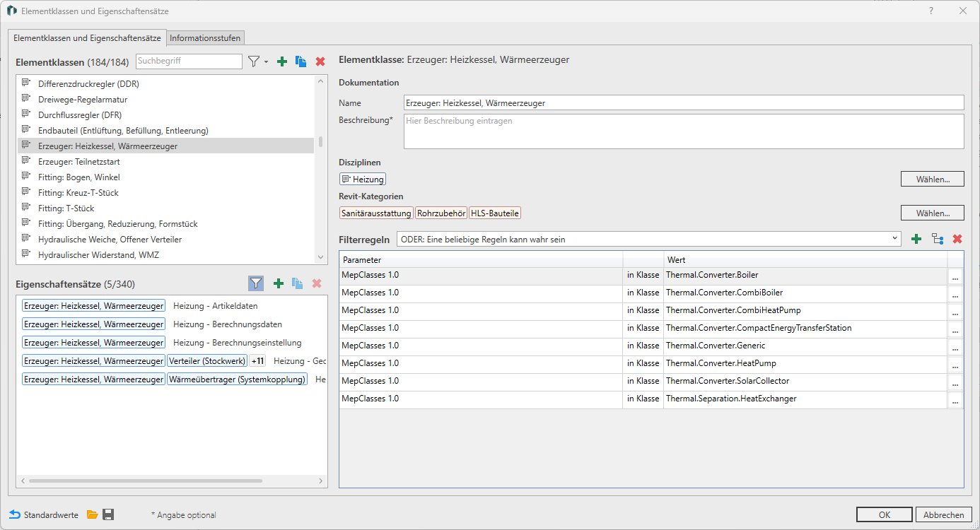Delete the selected filter rule

957,239
